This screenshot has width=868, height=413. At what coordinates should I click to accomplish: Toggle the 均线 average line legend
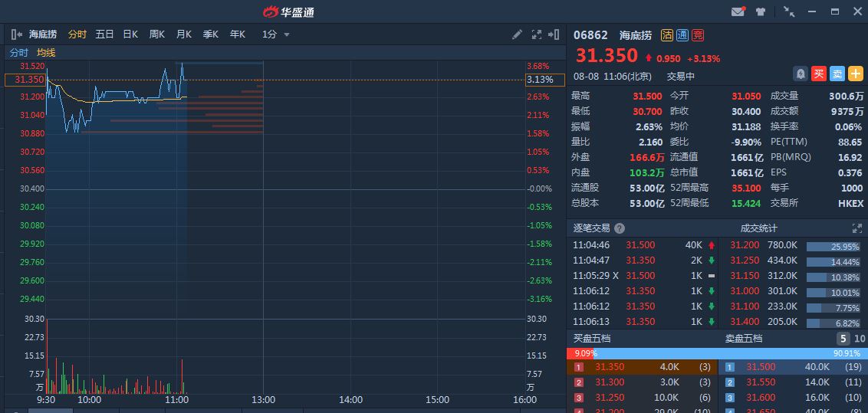(46, 53)
